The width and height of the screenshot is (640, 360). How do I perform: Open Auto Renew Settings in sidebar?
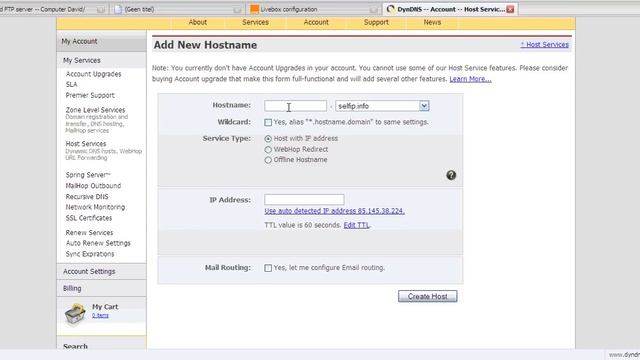98,243
